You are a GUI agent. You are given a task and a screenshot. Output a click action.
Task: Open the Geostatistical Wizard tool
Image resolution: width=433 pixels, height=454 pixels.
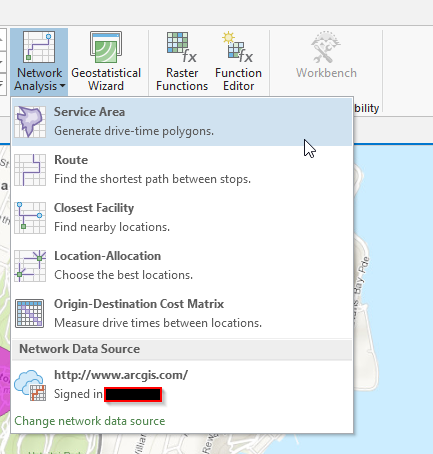(106, 61)
